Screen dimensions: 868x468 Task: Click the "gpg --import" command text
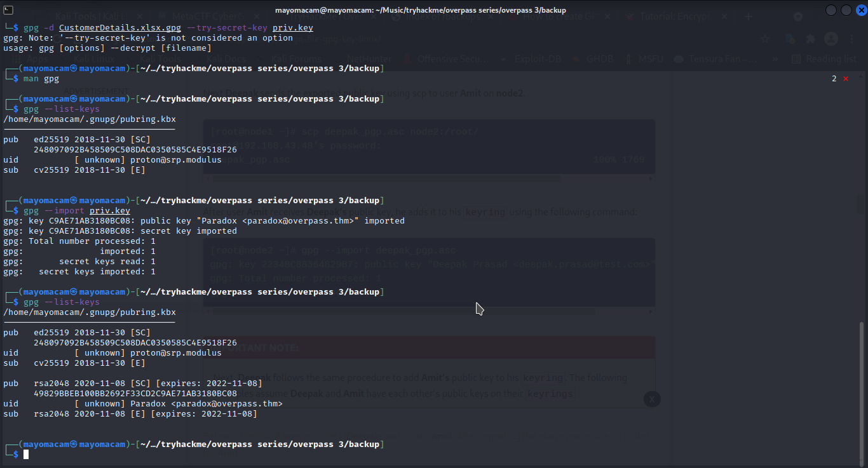(x=54, y=211)
